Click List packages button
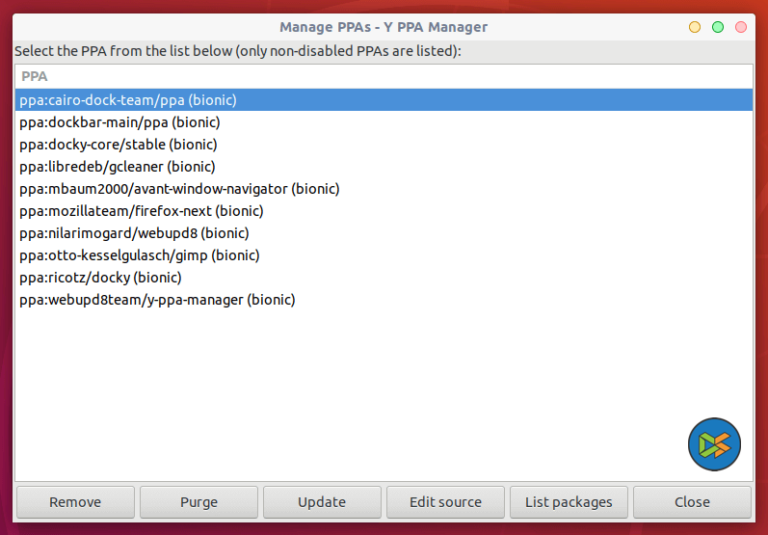 pos(569,502)
